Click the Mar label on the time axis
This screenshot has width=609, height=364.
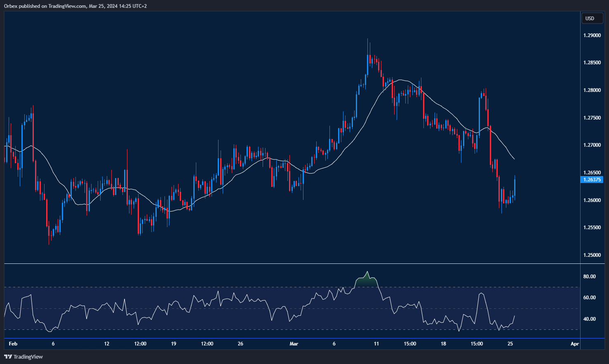pos(294,343)
